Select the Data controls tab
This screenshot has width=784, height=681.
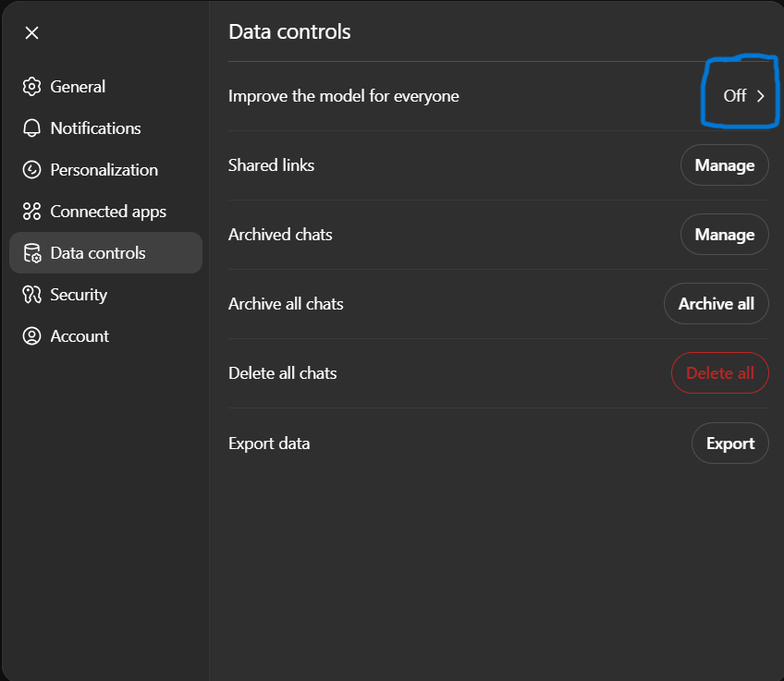coord(98,252)
